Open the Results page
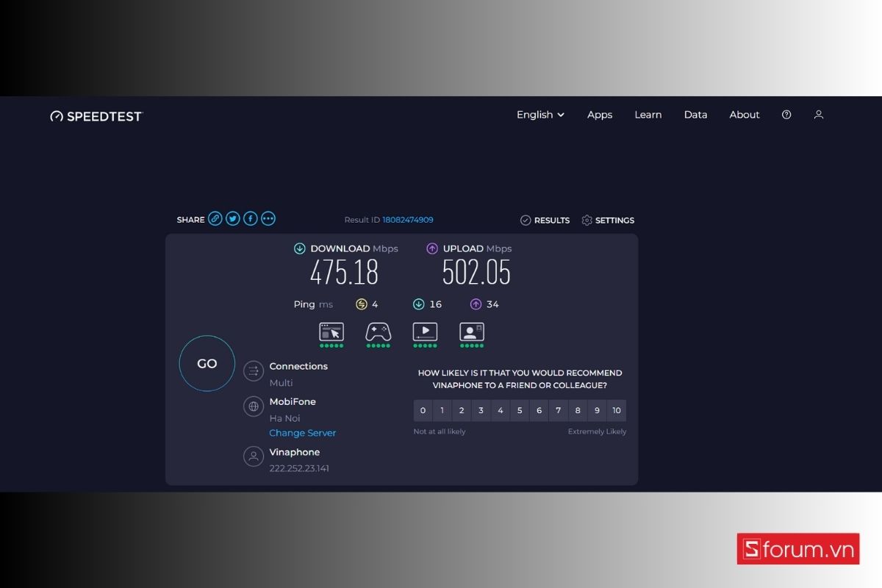This screenshot has width=882, height=588. click(545, 220)
